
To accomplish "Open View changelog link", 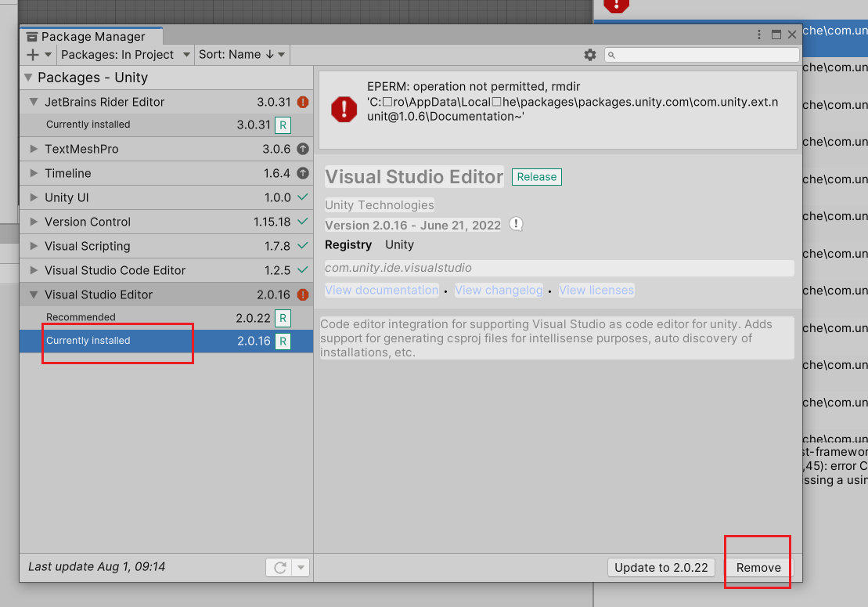I will point(499,291).
